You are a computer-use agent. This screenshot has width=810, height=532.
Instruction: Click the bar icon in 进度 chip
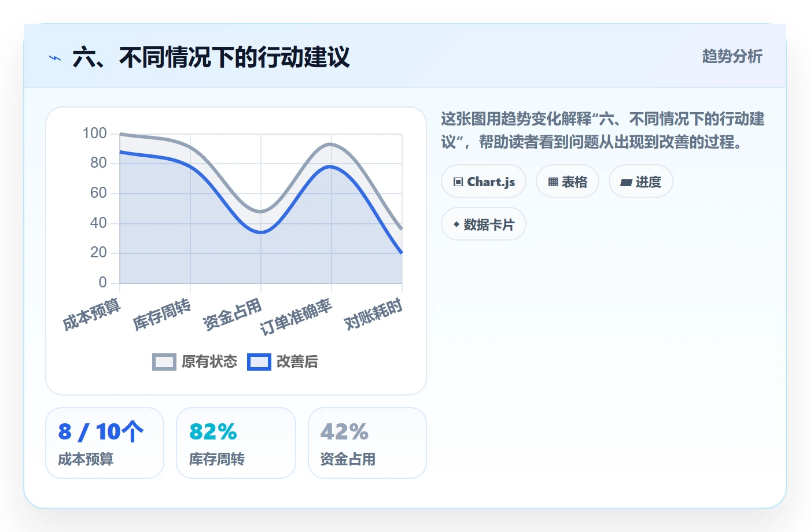coord(626,183)
